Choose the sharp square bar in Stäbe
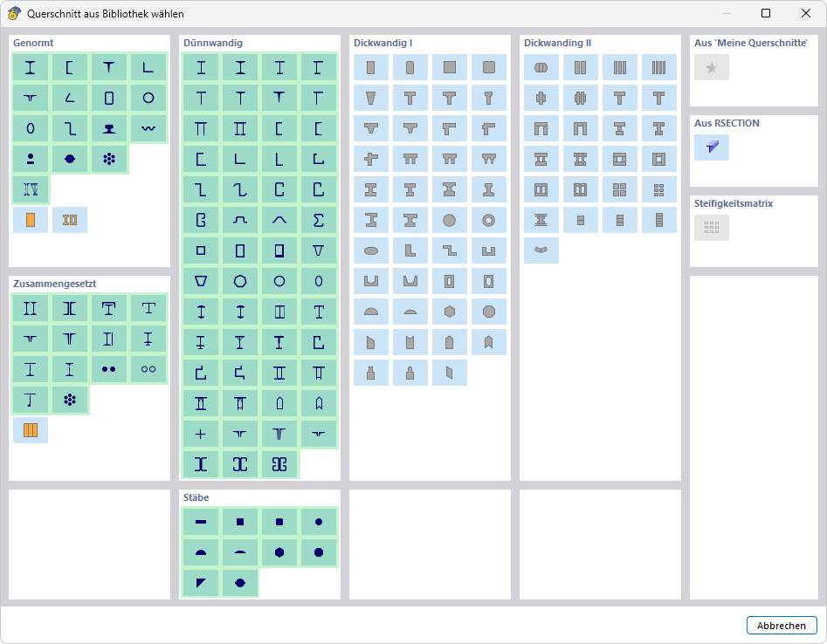The image size is (827, 644). [240, 522]
